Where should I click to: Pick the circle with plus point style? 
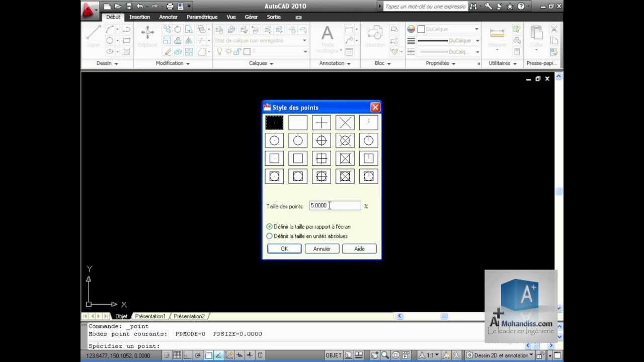321,140
